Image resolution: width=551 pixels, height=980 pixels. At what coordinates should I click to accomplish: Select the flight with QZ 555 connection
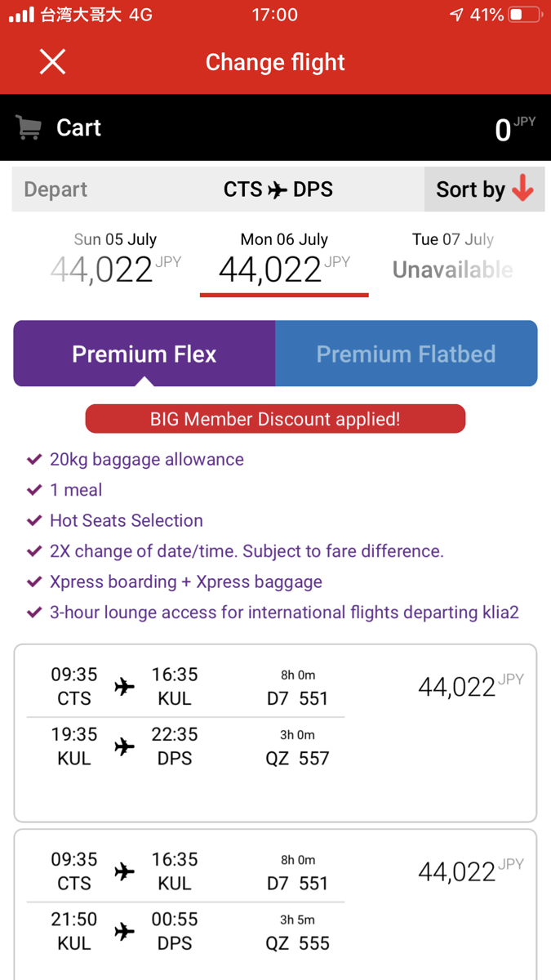(x=275, y=905)
